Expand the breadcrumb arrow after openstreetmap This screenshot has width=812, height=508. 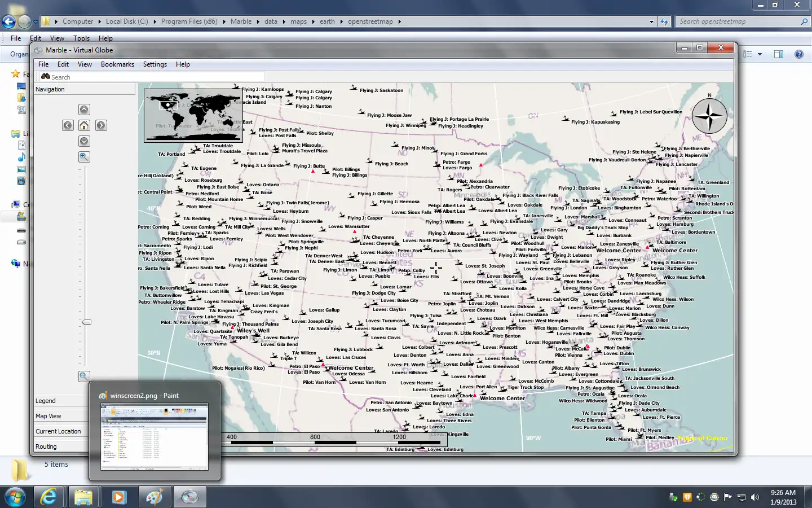point(399,21)
